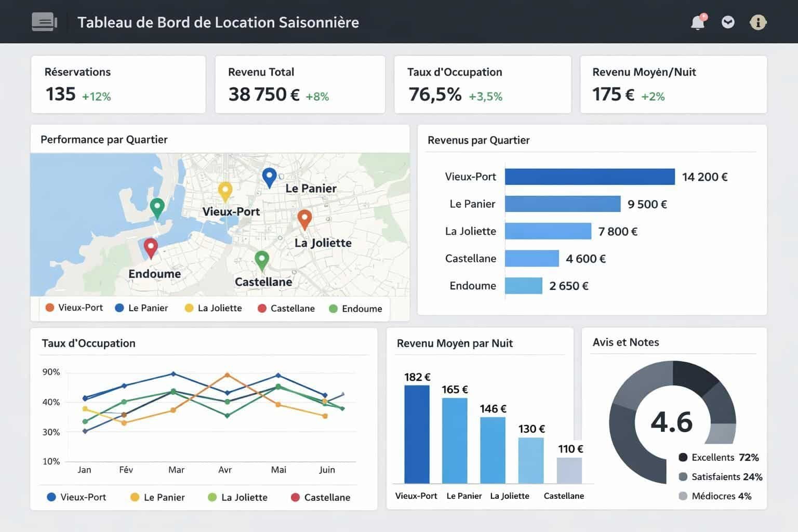Click the red map pin above Endoume
798x532 pixels.
[151, 247]
